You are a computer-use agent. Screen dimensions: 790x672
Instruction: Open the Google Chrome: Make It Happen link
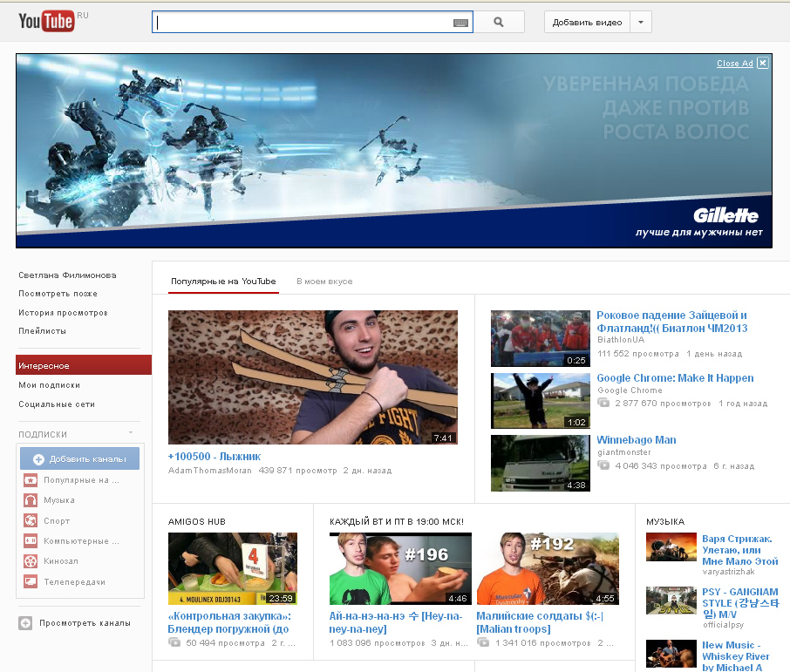click(x=675, y=378)
